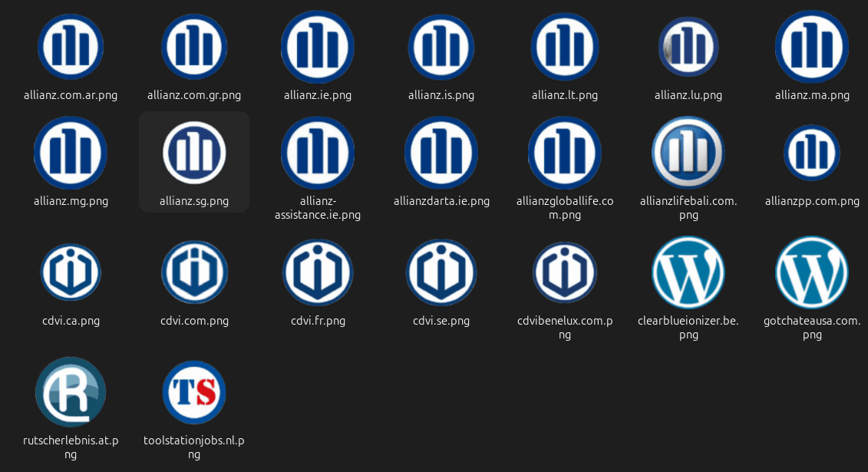Click allianzgloballife.com.png filename label
The height and width of the screenshot is (472, 868).
coord(565,208)
